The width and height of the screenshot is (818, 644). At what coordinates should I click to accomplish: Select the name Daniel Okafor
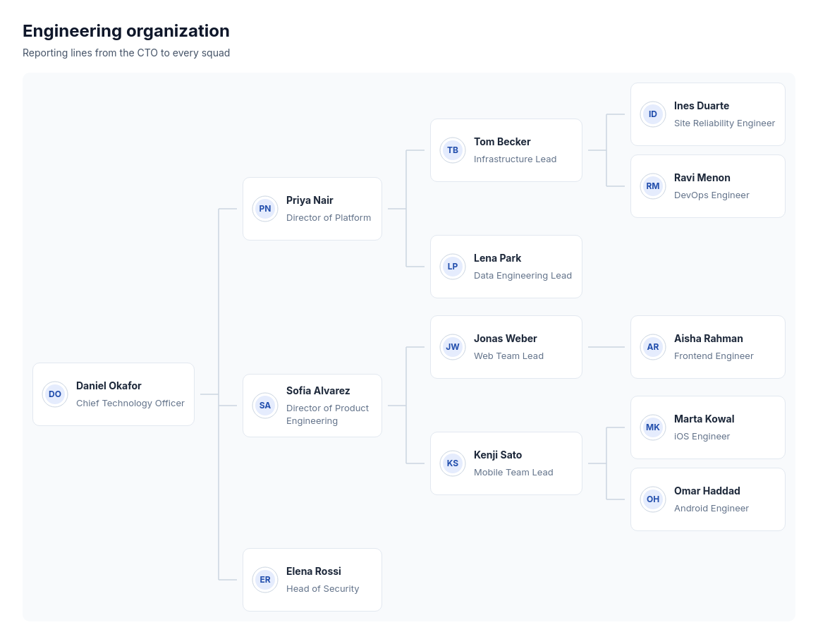coord(109,386)
